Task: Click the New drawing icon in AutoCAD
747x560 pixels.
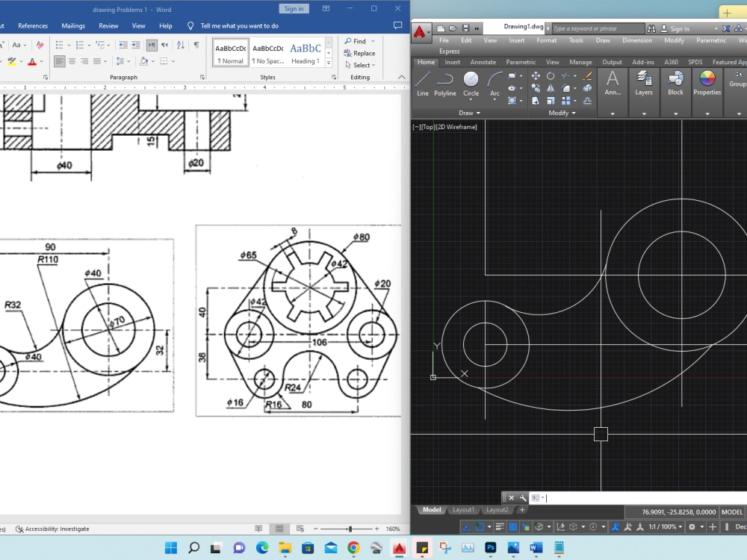Action: pos(441,28)
